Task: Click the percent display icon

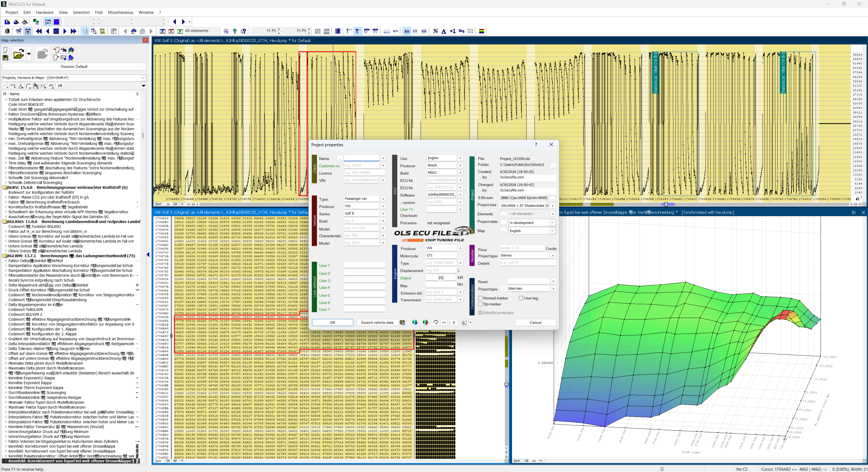Action: (x=435, y=31)
